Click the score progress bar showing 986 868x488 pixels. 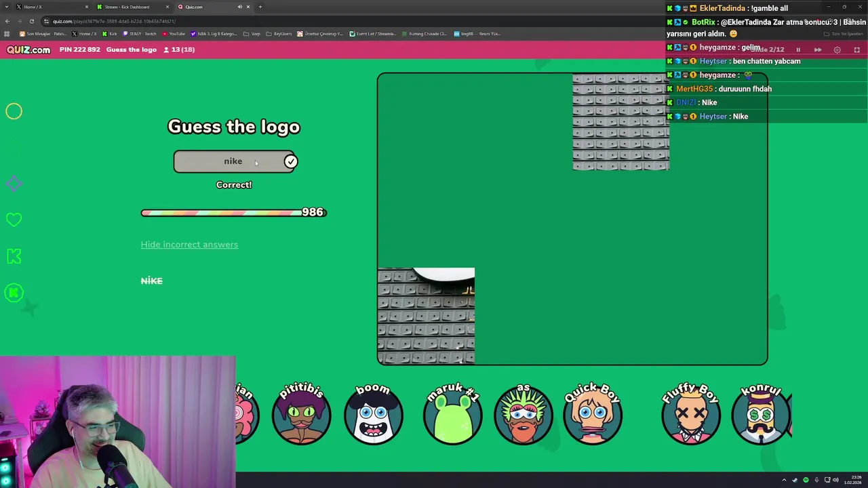[x=234, y=213]
